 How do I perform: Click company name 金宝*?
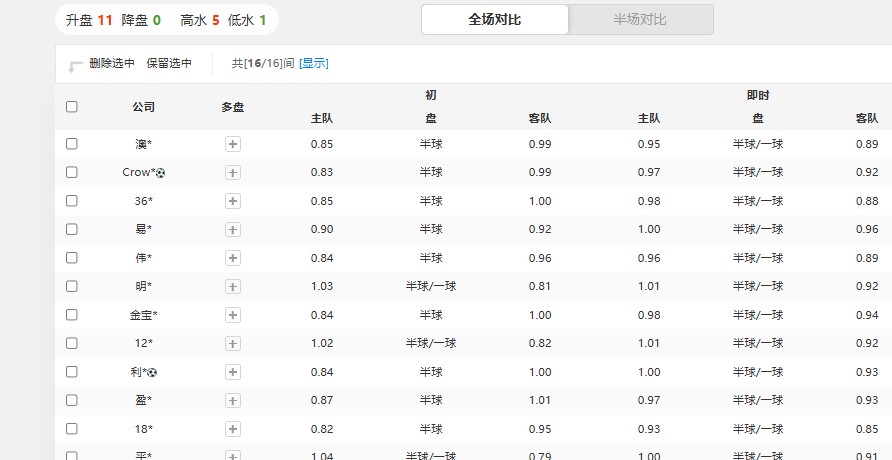[143, 315]
